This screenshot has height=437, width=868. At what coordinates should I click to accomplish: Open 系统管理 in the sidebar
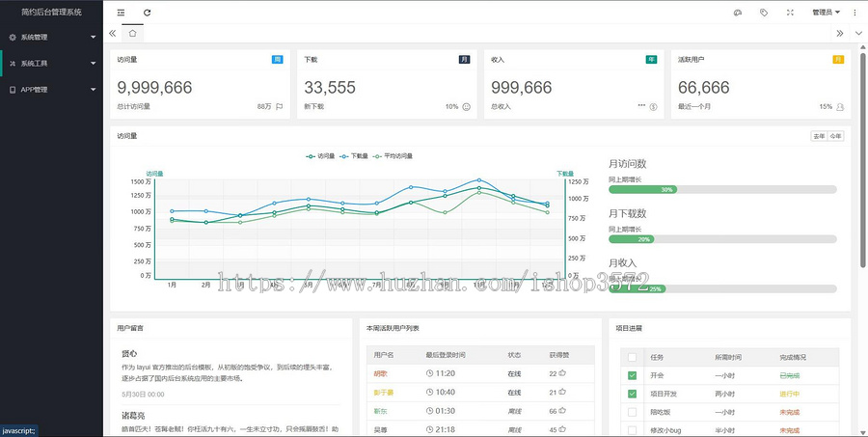[51, 37]
